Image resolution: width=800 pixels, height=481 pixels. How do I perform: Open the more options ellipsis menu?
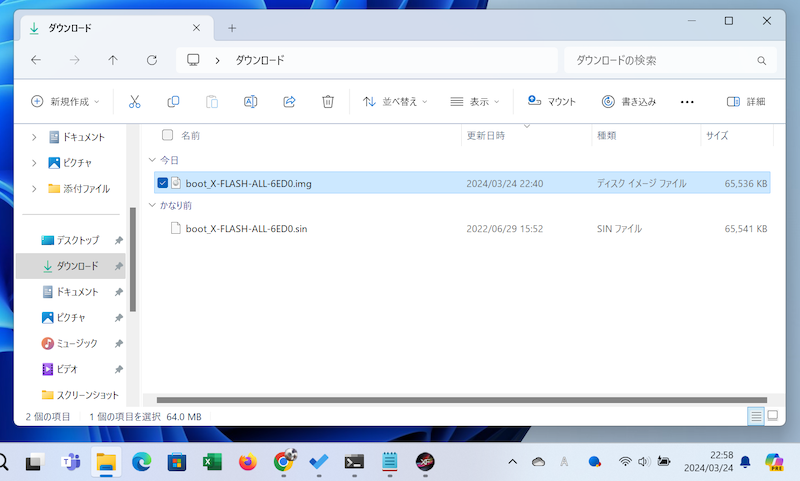687,101
